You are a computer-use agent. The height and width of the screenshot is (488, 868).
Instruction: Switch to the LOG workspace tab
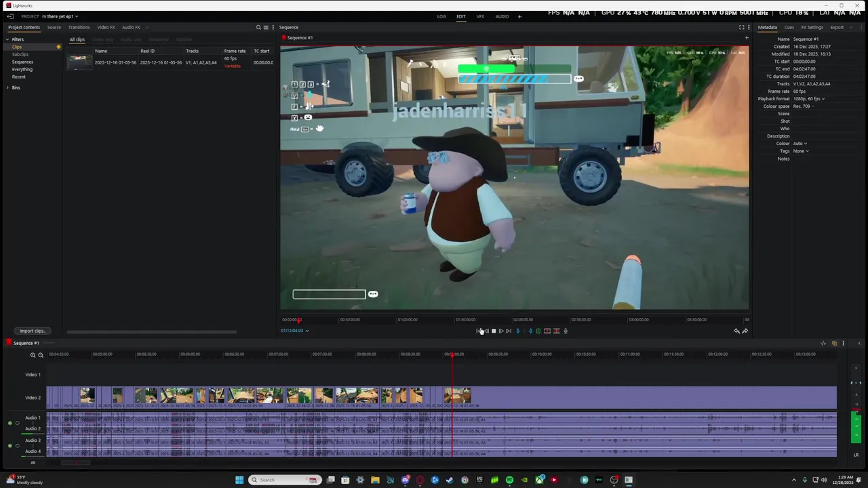[x=441, y=16]
